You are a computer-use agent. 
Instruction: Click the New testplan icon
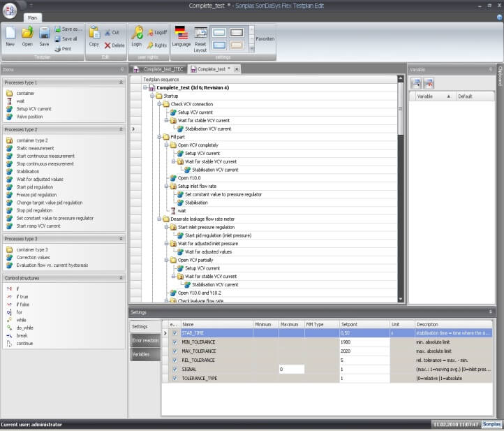coord(10,34)
